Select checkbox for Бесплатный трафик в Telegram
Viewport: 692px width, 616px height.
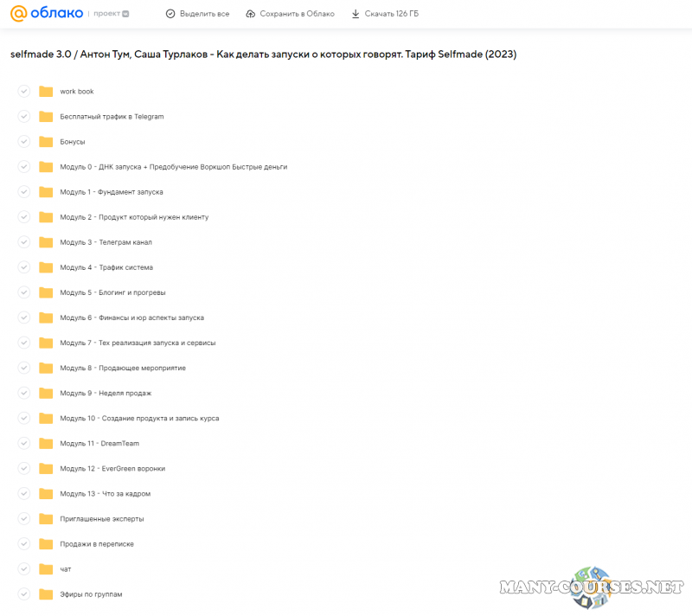coord(23,117)
